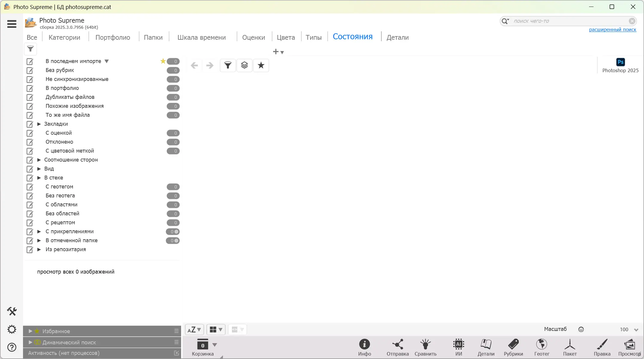Click the расширенный поиск link
The width and height of the screenshot is (644, 359).
tap(612, 30)
